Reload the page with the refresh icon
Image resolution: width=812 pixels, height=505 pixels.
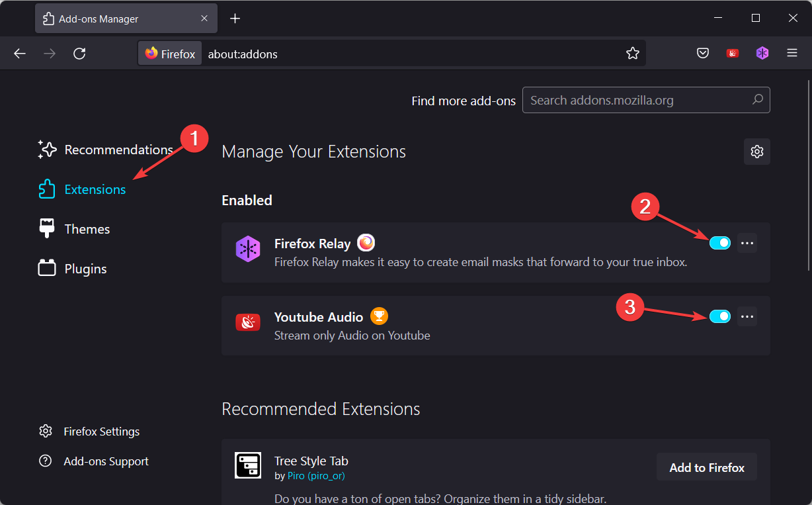79,54
